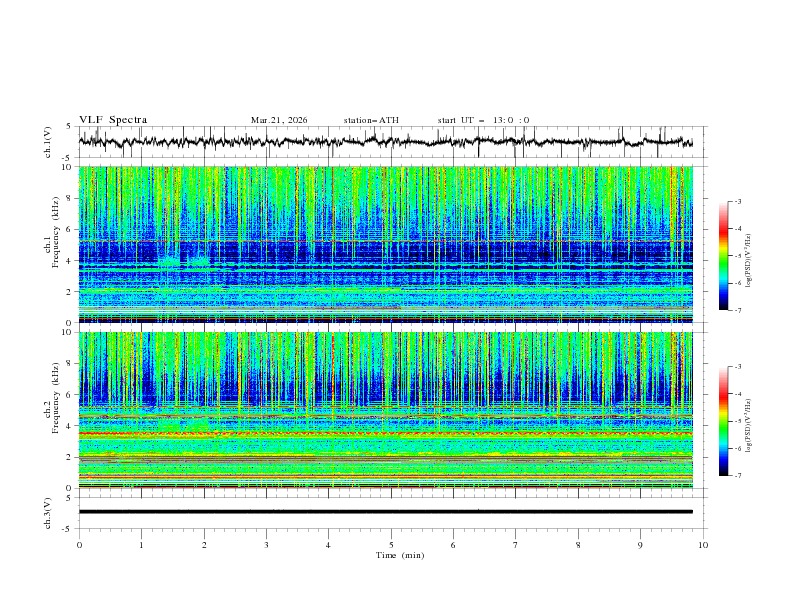Select the start UT time text
This screenshot has height=612, width=792.
483,120
